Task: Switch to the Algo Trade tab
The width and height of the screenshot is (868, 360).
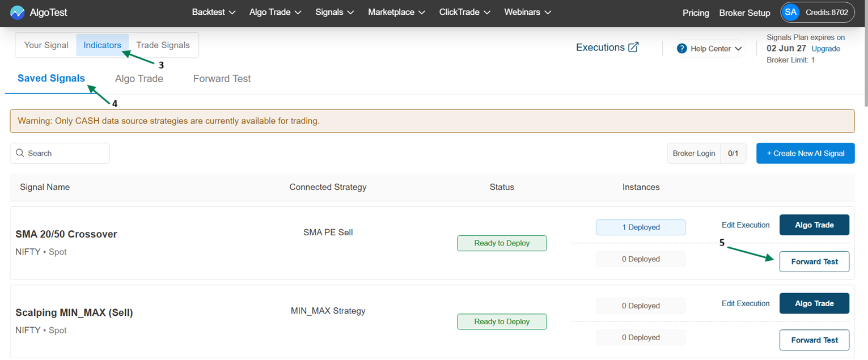Action: coord(139,79)
